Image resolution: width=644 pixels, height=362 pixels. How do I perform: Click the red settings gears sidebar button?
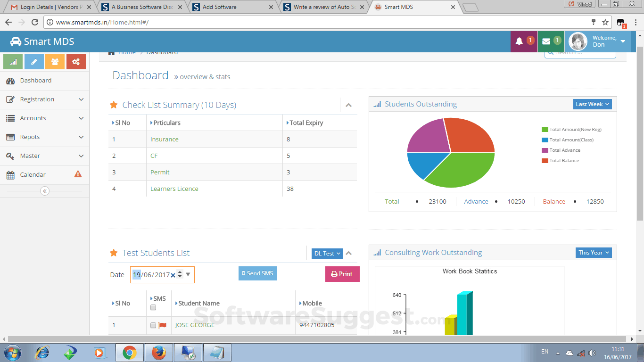pos(76,62)
